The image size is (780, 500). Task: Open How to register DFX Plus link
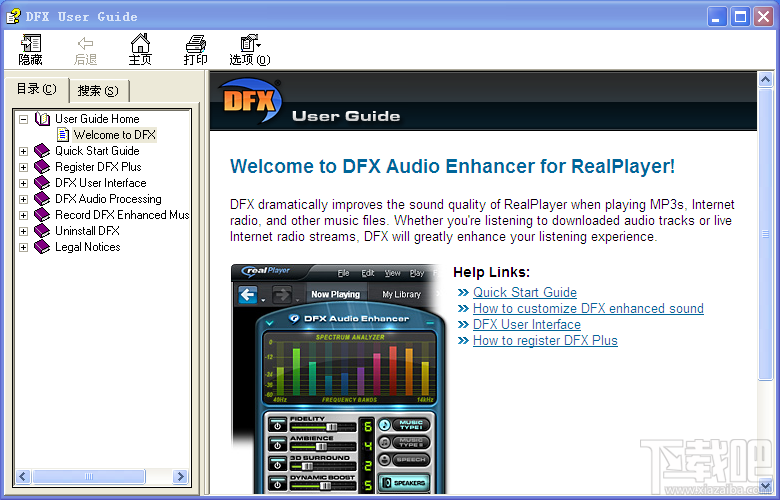pos(545,340)
